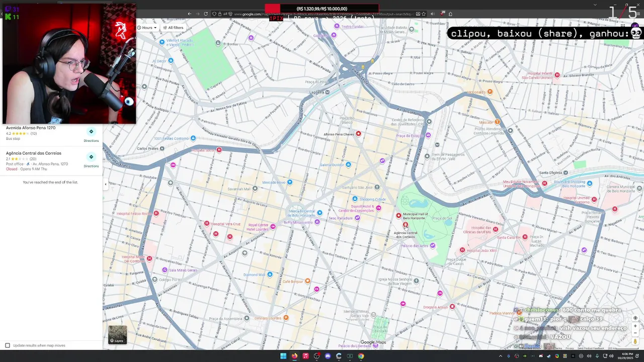Viewport: 644px width, 362px height.
Task: Select the Café Bonjour pin
Action: 308,281
